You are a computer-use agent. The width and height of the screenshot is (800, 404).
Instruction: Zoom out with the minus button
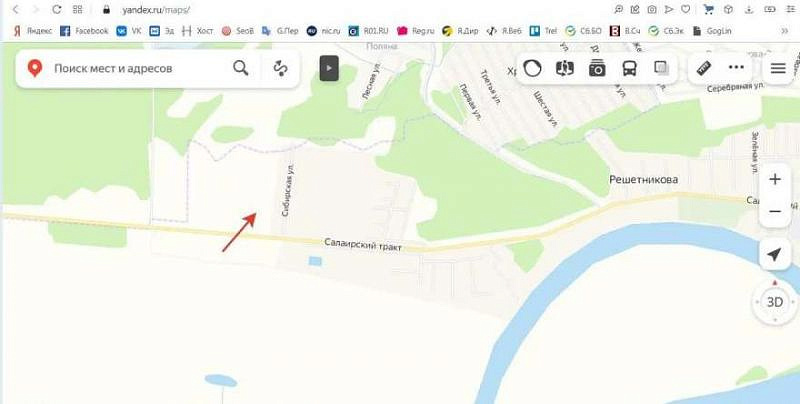775,211
